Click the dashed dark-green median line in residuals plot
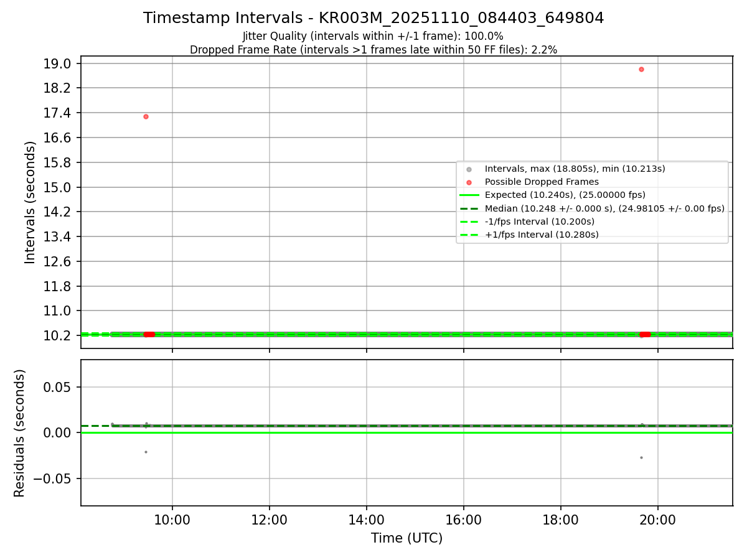Screen dimensions: 747x560 pos(406,426)
